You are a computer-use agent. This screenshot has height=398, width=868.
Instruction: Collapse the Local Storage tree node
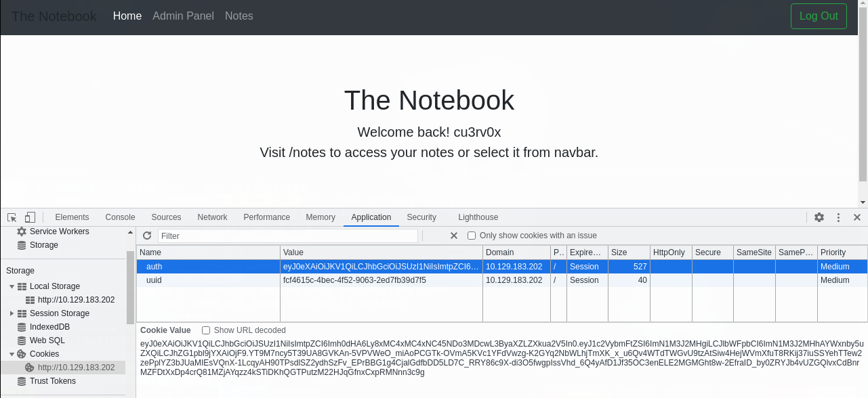[x=12, y=286]
